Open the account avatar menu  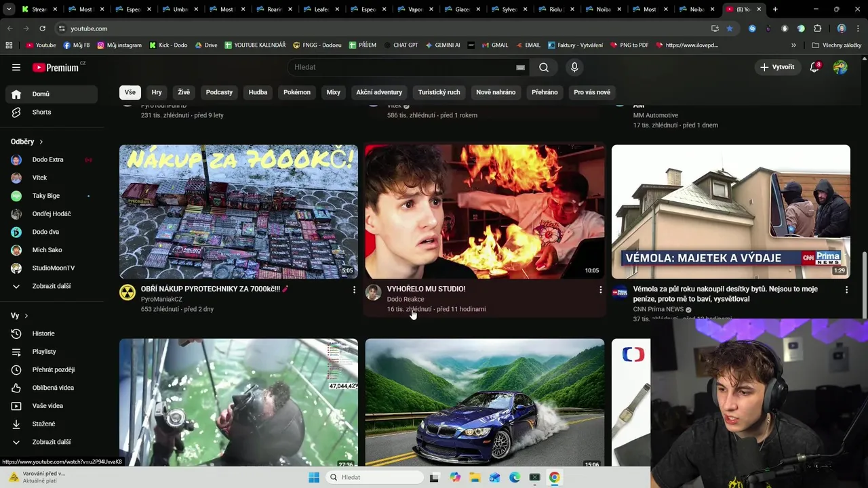(x=840, y=67)
